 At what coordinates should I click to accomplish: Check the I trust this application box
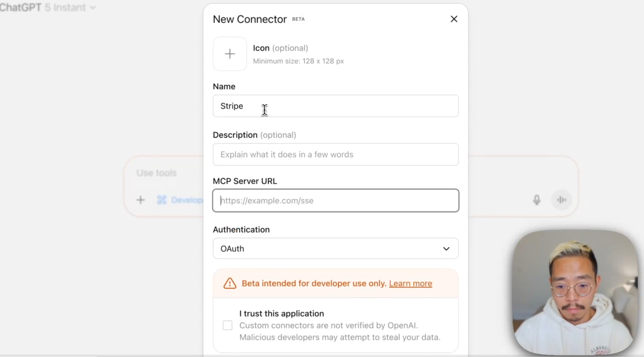[x=227, y=326]
